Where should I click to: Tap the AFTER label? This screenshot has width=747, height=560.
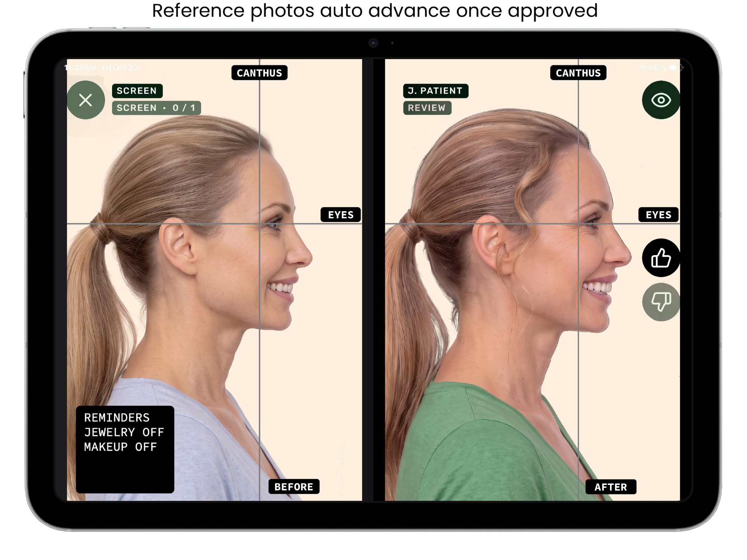click(x=611, y=486)
